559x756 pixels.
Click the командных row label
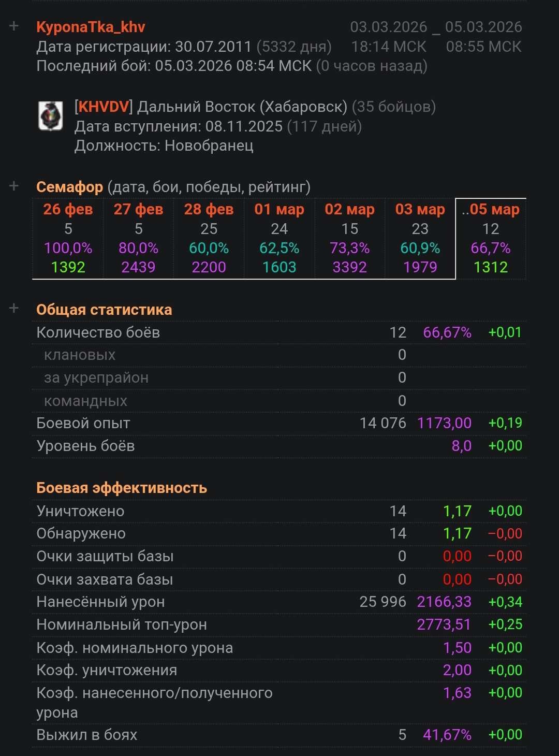coord(85,401)
